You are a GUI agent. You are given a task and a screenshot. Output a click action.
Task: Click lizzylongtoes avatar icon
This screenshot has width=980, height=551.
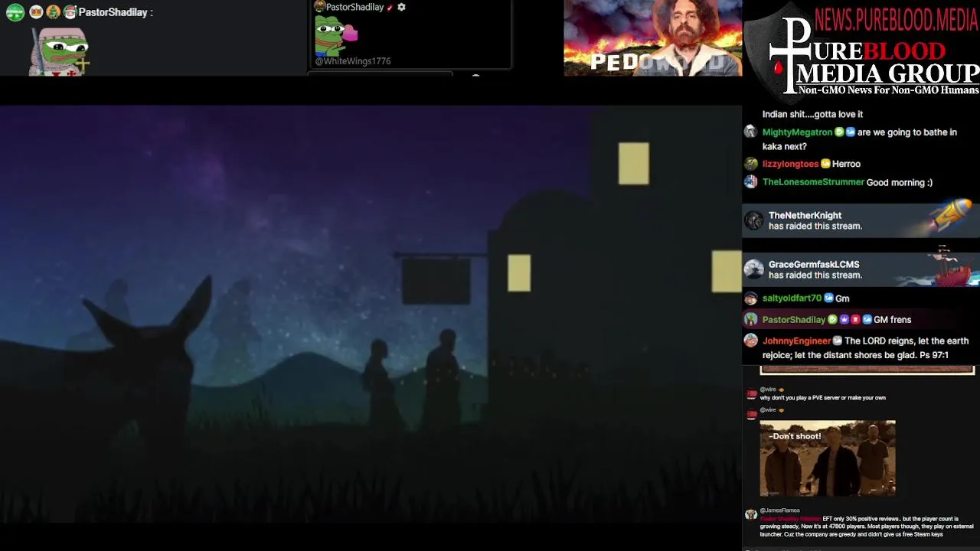tap(750, 164)
